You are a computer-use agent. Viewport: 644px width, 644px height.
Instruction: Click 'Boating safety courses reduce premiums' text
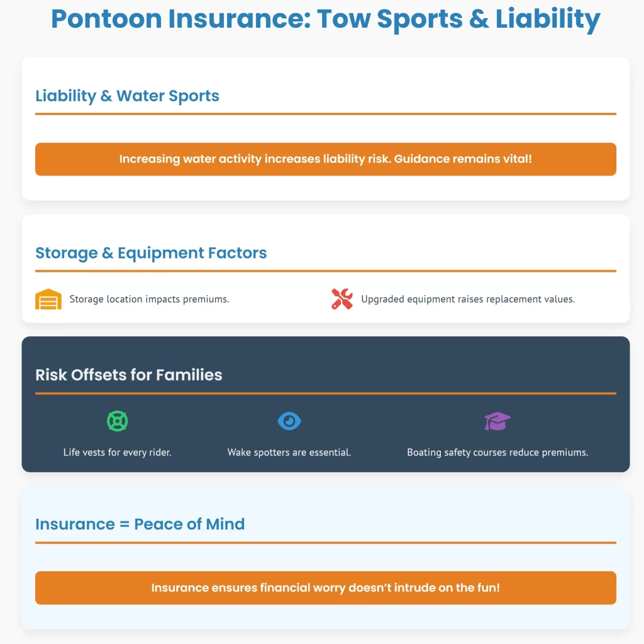[x=497, y=452]
